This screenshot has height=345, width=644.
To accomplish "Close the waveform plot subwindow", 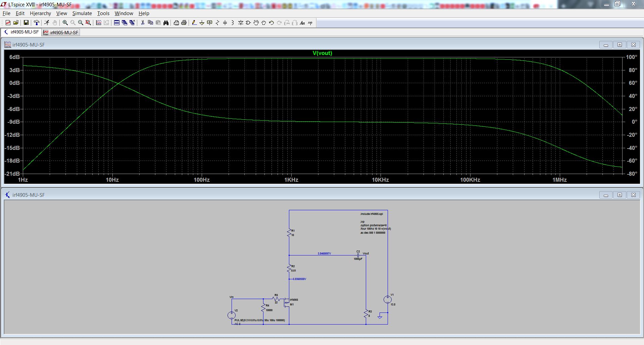I will (633, 45).
